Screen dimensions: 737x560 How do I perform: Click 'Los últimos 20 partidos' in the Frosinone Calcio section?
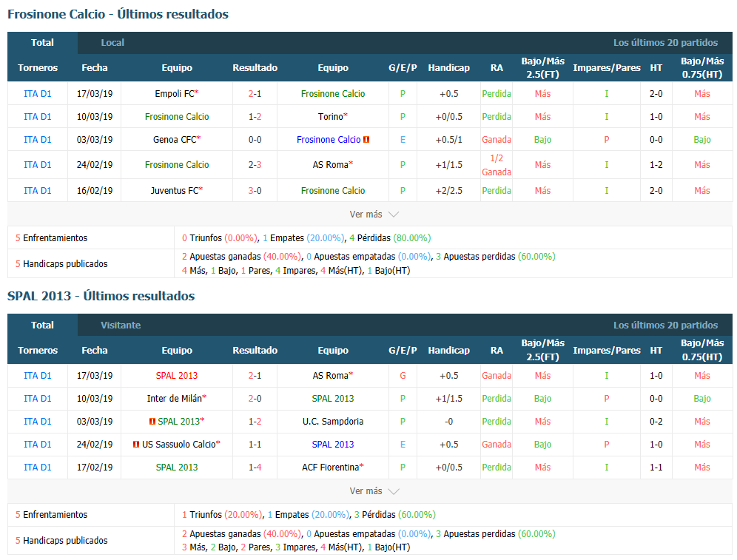tap(665, 43)
